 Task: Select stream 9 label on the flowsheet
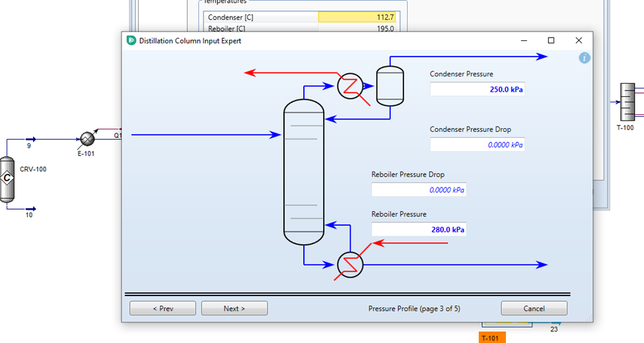coord(29,146)
